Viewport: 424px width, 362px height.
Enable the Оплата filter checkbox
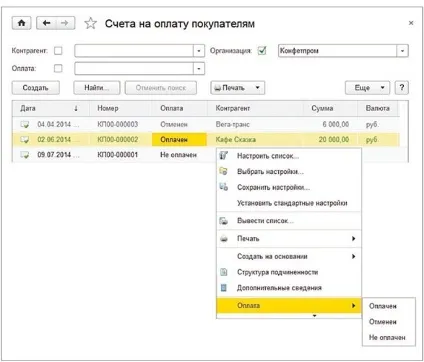click(x=58, y=68)
